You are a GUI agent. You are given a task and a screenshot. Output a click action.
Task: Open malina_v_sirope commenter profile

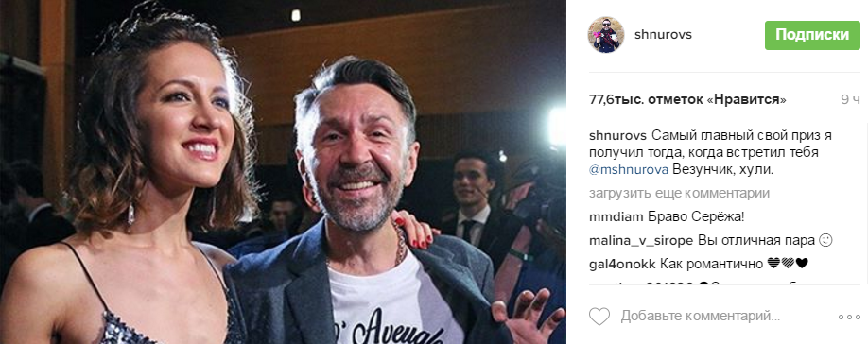641,241
